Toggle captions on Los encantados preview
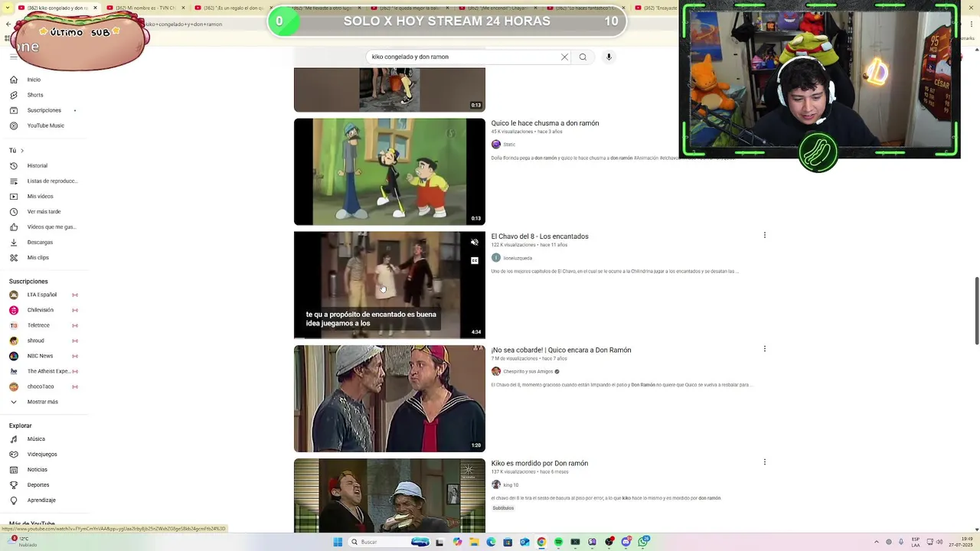The height and width of the screenshot is (551, 980). (x=475, y=261)
